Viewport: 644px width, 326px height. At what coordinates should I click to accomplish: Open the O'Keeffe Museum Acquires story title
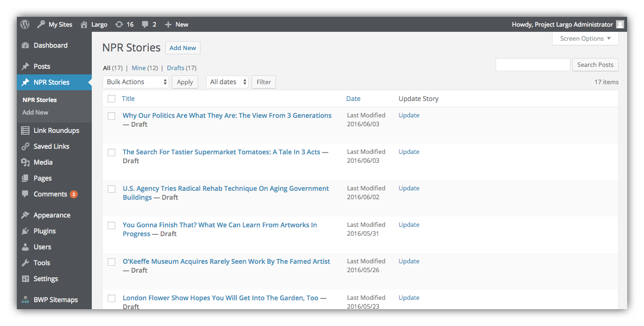pos(226,261)
